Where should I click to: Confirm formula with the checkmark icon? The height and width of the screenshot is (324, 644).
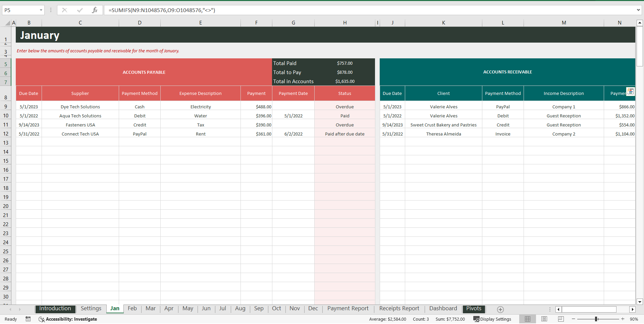point(80,10)
